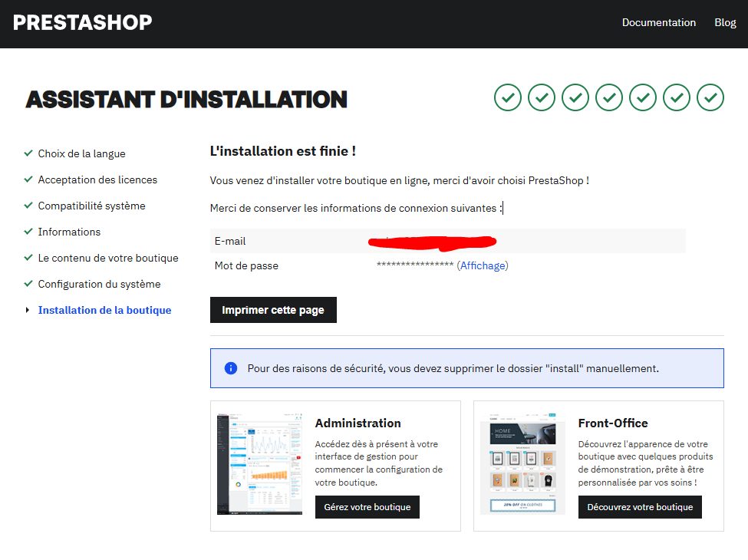
Task: Open the Administration dashboard thumbnail
Action: [259, 463]
